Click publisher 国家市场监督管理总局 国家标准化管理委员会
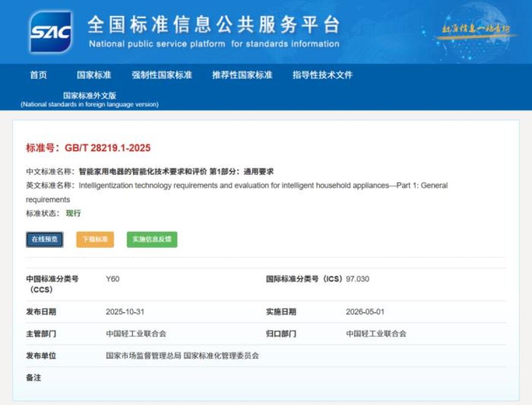The width and height of the screenshot is (532, 405). (183, 356)
